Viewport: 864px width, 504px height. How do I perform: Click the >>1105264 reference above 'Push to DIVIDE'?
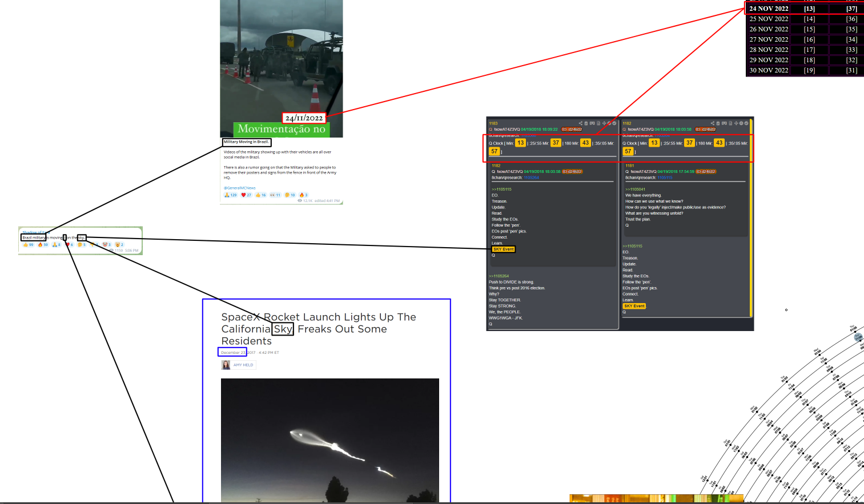click(x=499, y=276)
